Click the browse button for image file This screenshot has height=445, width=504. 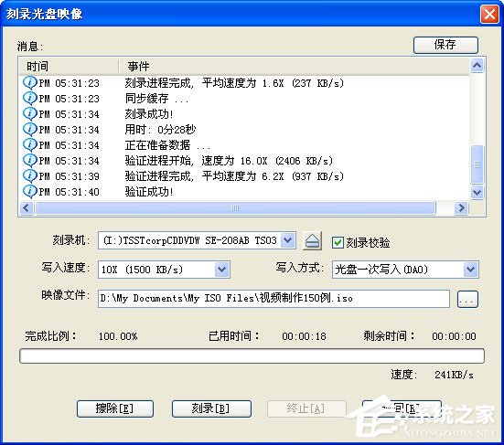(x=467, y=299)
